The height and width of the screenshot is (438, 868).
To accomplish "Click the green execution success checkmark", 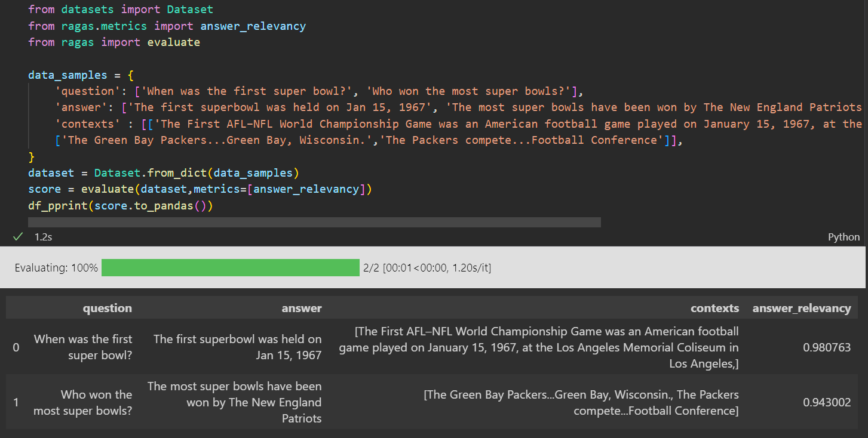I will point(18,237).
